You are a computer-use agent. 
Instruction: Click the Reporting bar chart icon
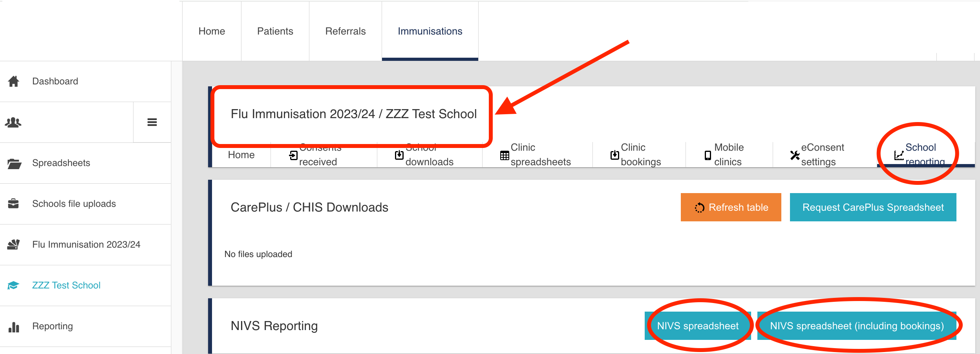point(14,327)
